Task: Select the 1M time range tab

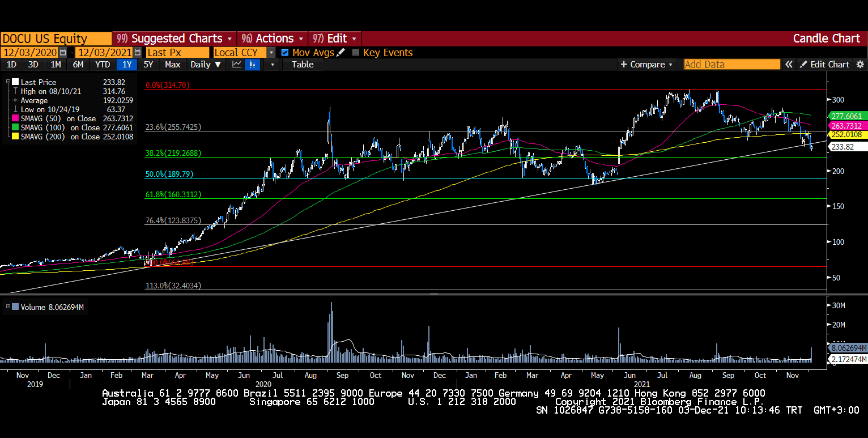Action: click(56, 65)
